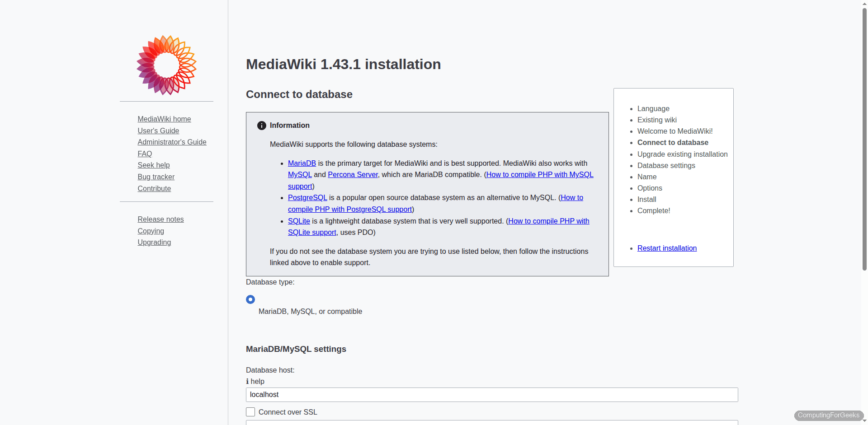Click the Upgrading link in the sidebar
Viewport: 868px width, 425px height.
[x=154, y=242]
